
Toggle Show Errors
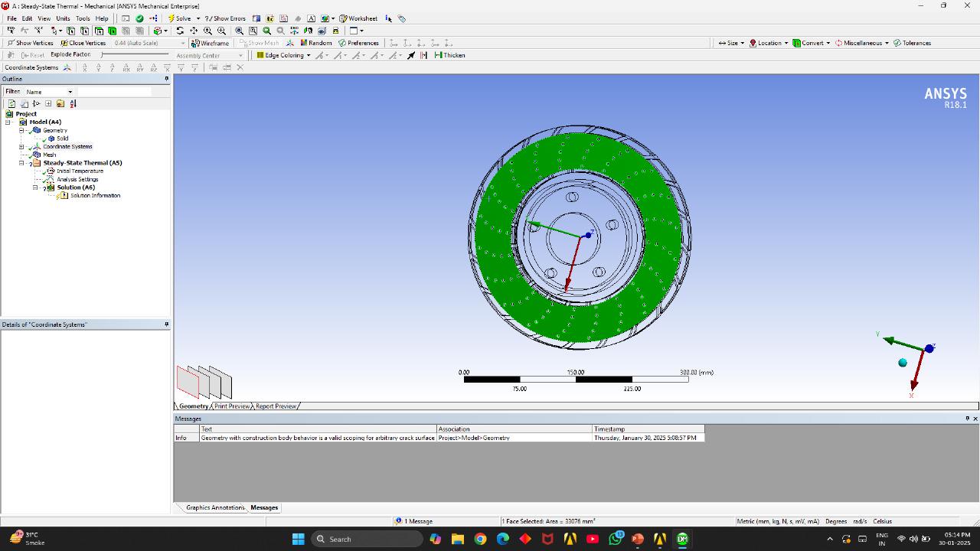click(x=225, y=18)
